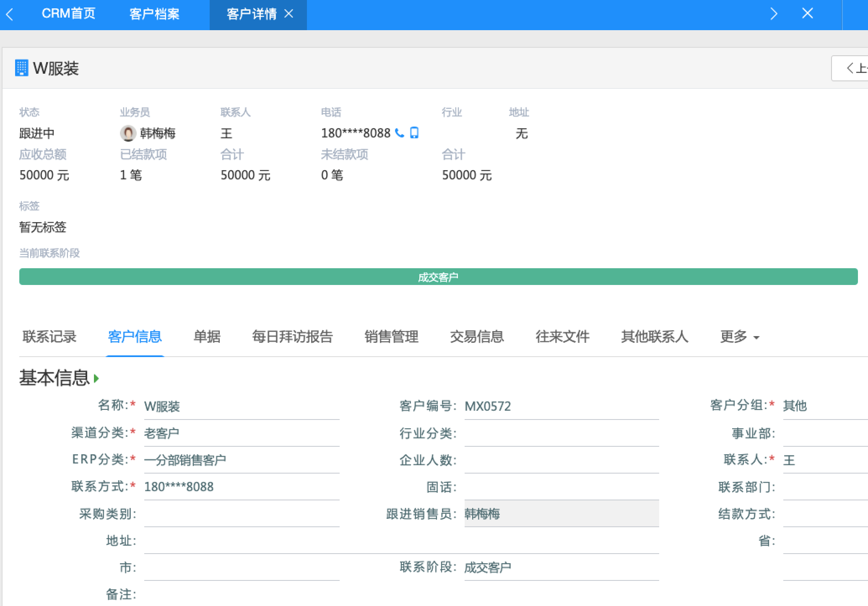Screen dimensions: 868x606
Task: Click the empty 市 field
Action: 242,567
